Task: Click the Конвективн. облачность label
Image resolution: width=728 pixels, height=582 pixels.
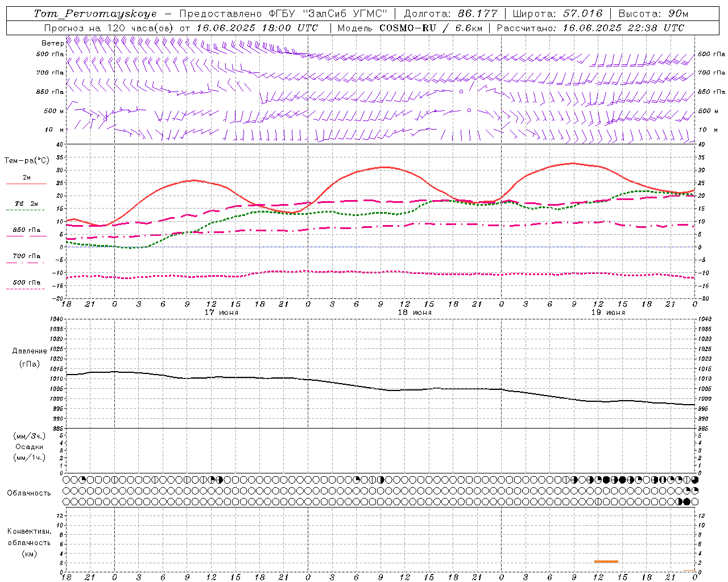Action: (x=29, y=537)
